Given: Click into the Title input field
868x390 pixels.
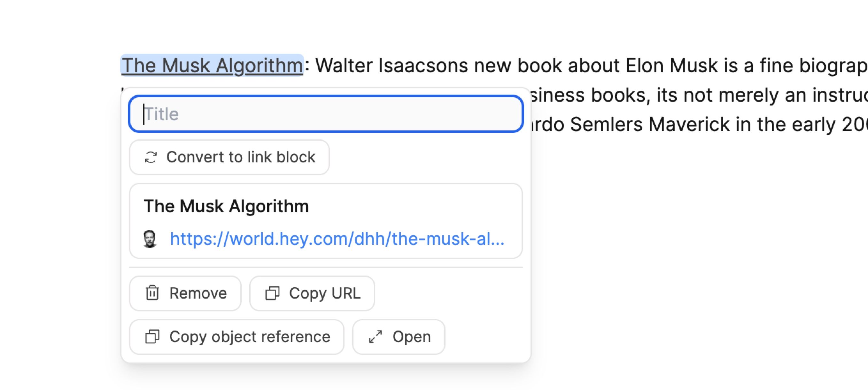Looking at the screenshot, I should point(325,113).
